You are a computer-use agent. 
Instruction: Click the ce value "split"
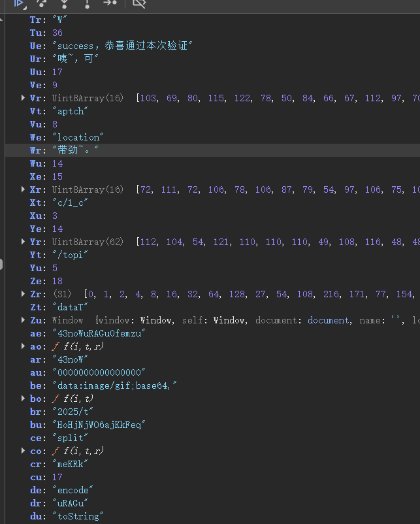(70, 438)
